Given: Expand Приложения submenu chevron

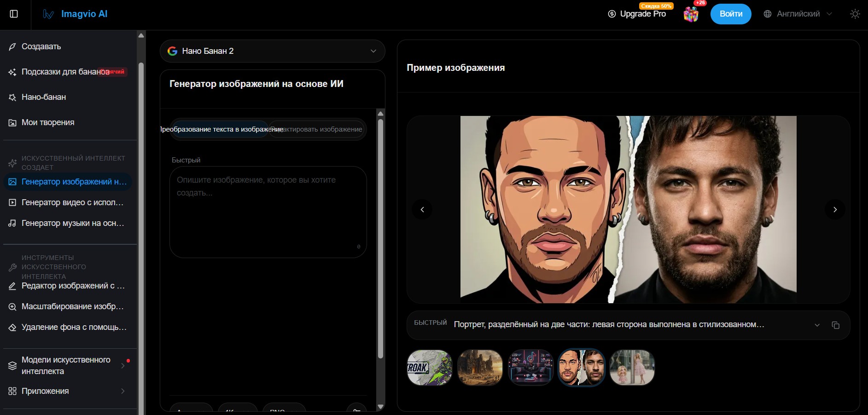Looking at the screenshot, I should coord(123,391).
